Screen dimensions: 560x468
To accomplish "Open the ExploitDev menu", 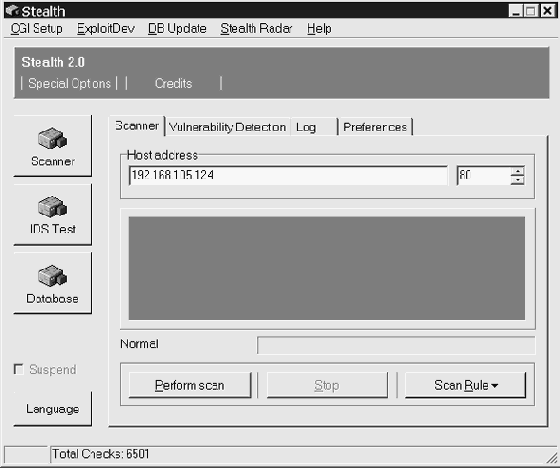I will coord(106,29).
